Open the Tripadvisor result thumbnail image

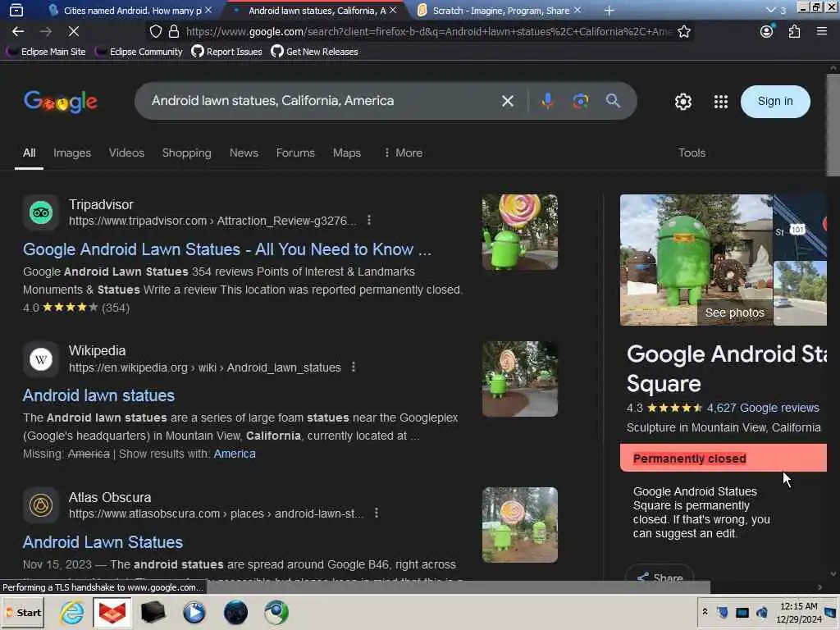tap(519, 232)
